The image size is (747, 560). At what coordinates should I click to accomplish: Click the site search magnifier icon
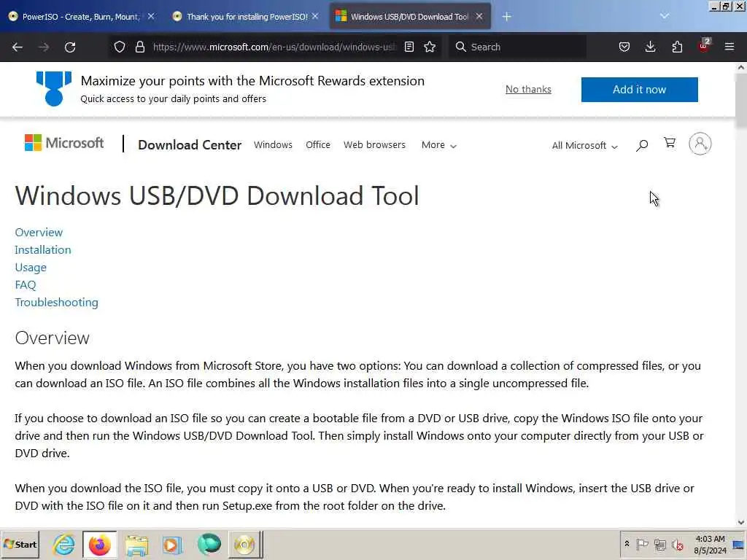642,145
